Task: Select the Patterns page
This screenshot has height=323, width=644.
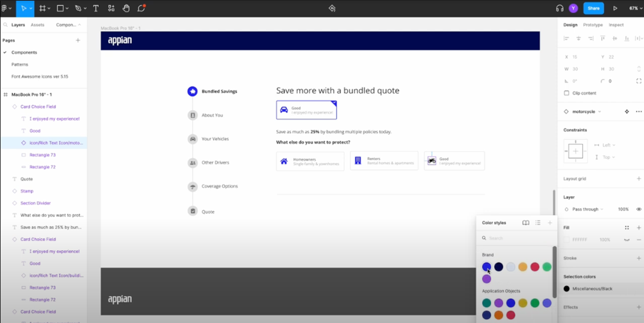Action: click(20, 64)
